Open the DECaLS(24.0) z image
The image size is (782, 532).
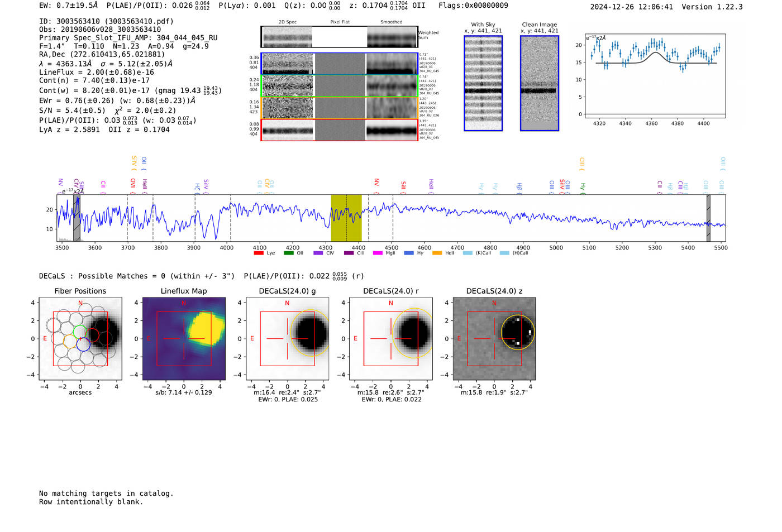pos(494,339)
